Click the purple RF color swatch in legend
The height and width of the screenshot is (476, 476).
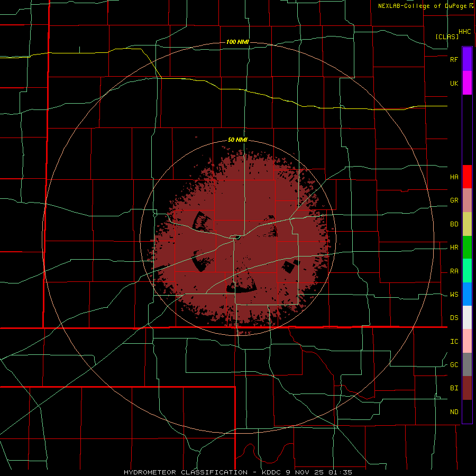click(467, 59)
